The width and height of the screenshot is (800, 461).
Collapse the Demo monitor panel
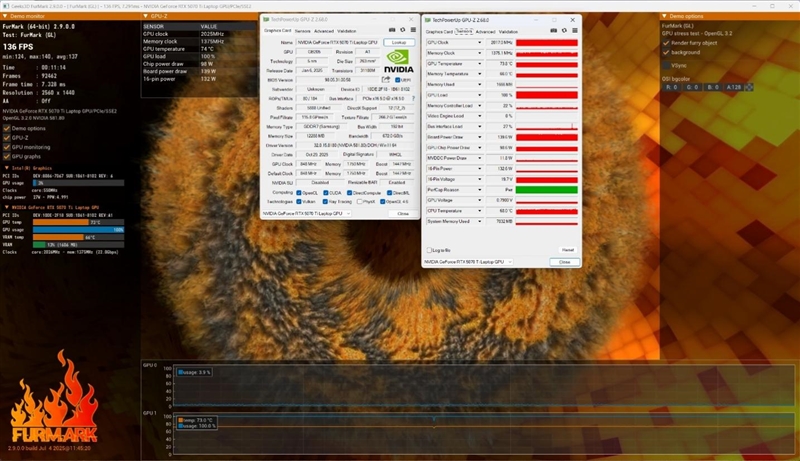(4, 17)
